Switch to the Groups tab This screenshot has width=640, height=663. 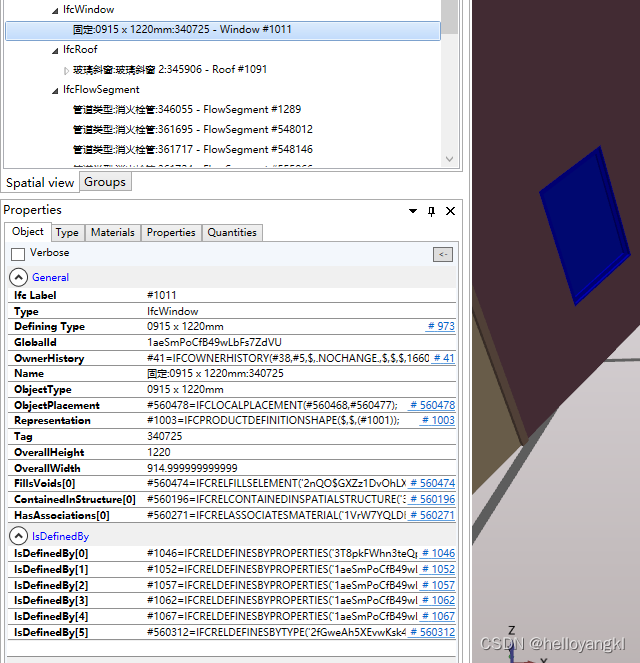pos(105,182)
